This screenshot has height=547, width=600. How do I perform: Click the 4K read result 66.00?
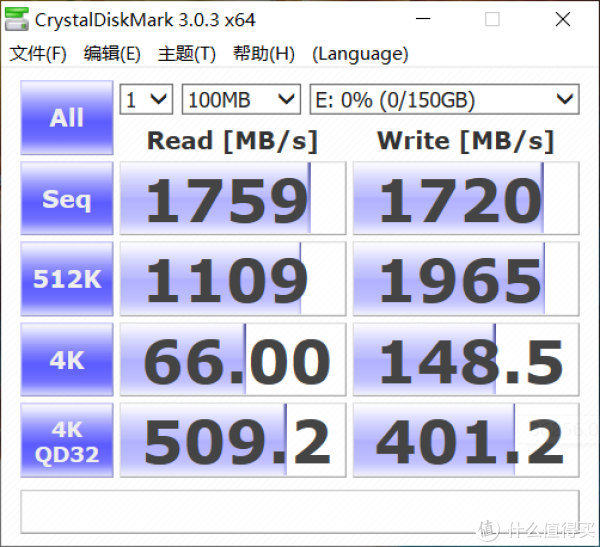click(x=232, y=360)
